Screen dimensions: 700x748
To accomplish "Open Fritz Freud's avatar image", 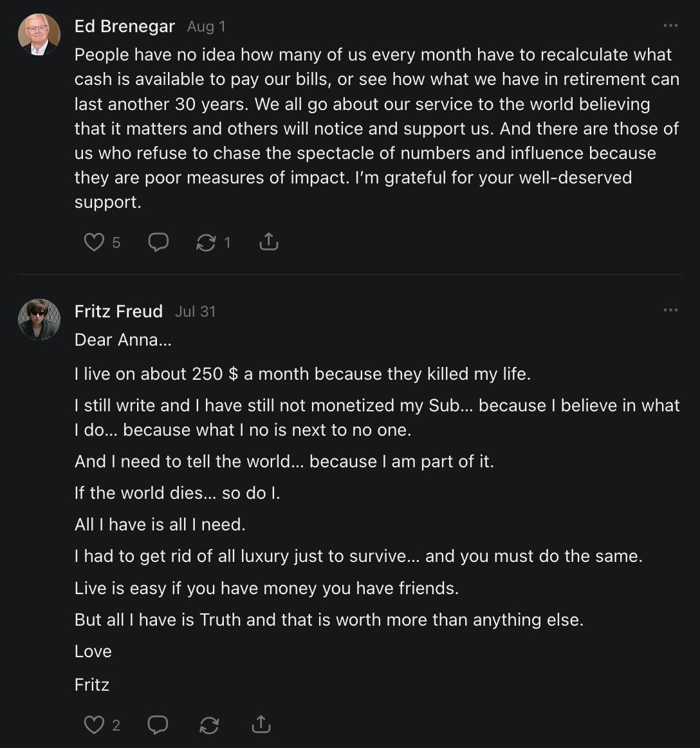I will click(x=39, y=319).
